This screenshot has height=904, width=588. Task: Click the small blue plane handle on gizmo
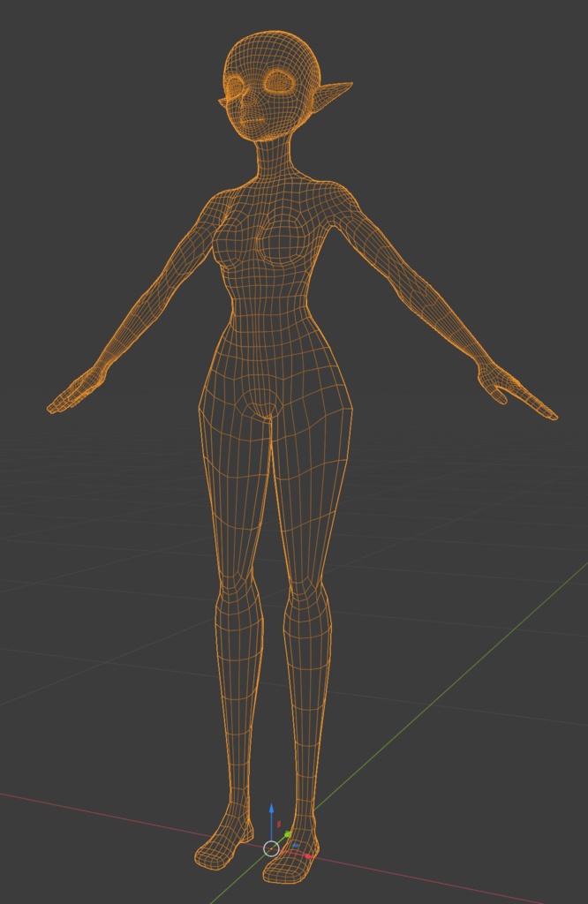tap(296, 845)
